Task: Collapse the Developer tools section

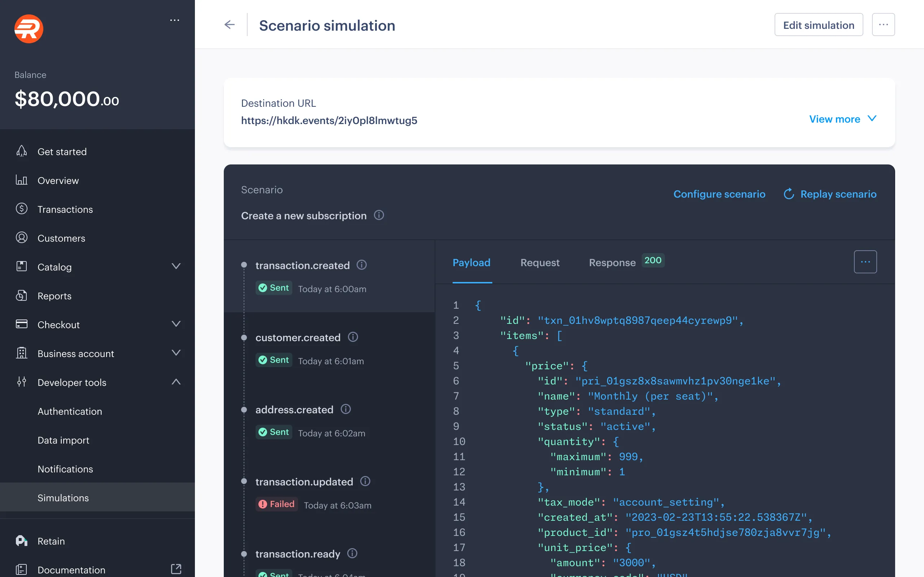Action: (176, 382)
